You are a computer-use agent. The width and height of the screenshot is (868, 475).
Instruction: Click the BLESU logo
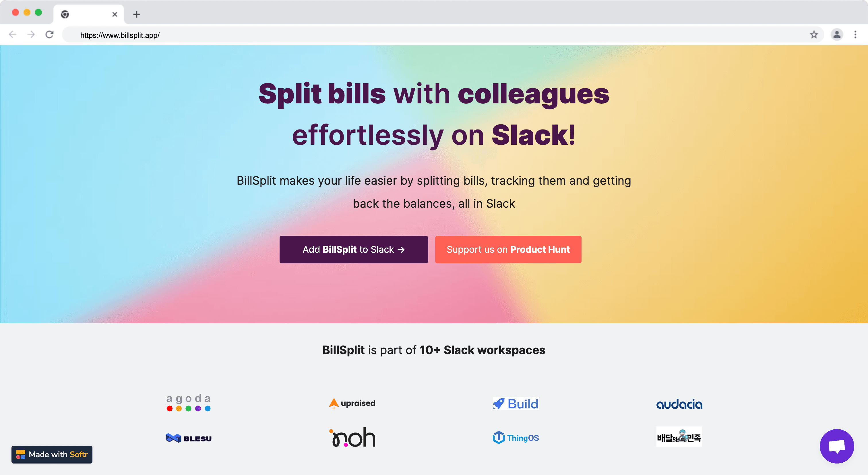pos(188,438)
